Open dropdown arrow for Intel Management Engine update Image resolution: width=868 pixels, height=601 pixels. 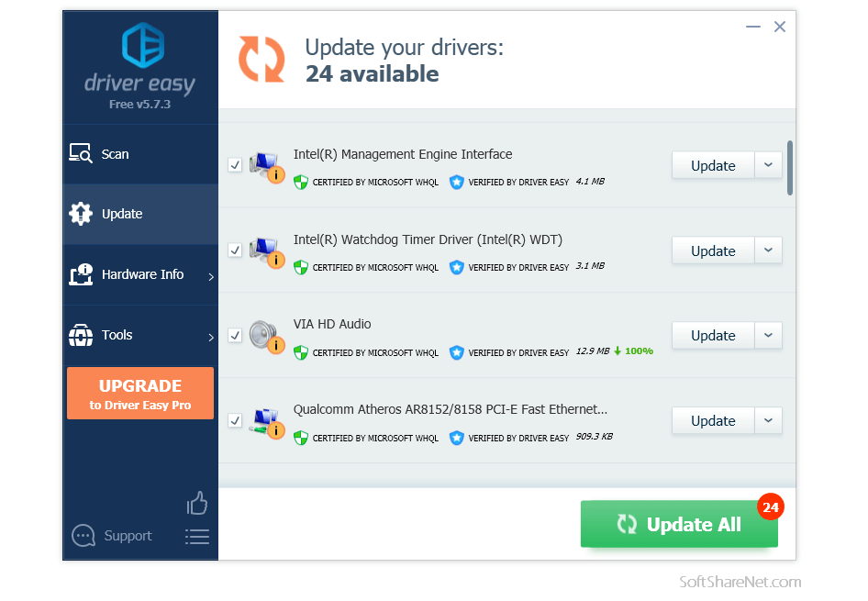(768, 165)
